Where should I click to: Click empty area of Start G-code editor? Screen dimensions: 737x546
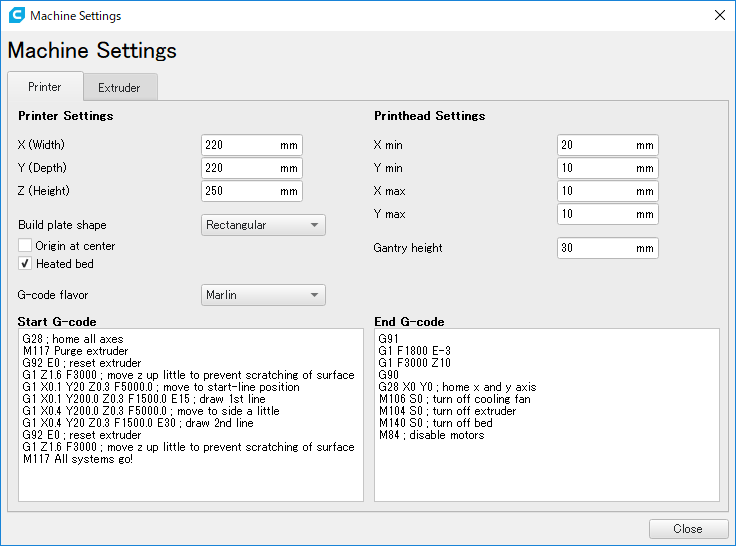tap(191, 483)
